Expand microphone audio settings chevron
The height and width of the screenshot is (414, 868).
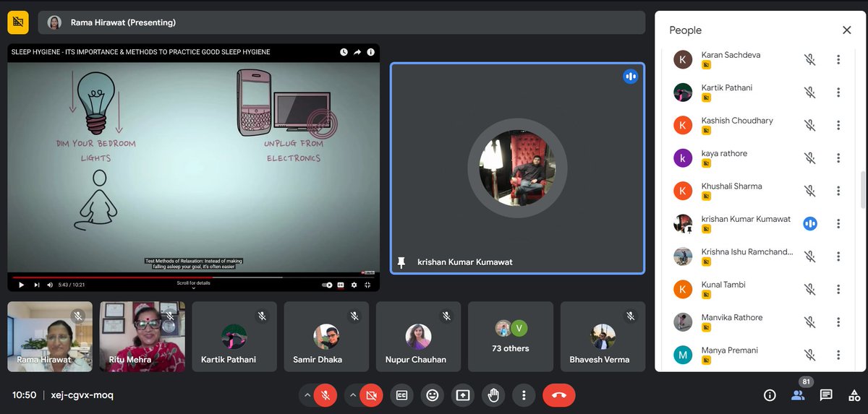point(307,395)
